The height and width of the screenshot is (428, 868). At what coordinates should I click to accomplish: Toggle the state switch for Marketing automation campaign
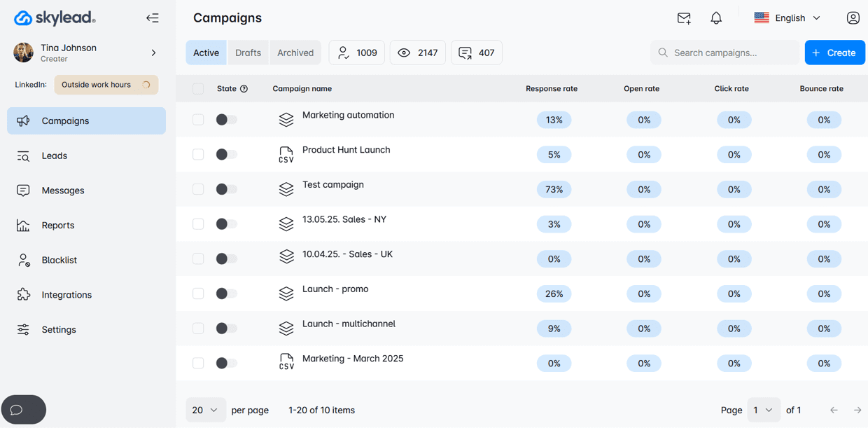(225, 119)
